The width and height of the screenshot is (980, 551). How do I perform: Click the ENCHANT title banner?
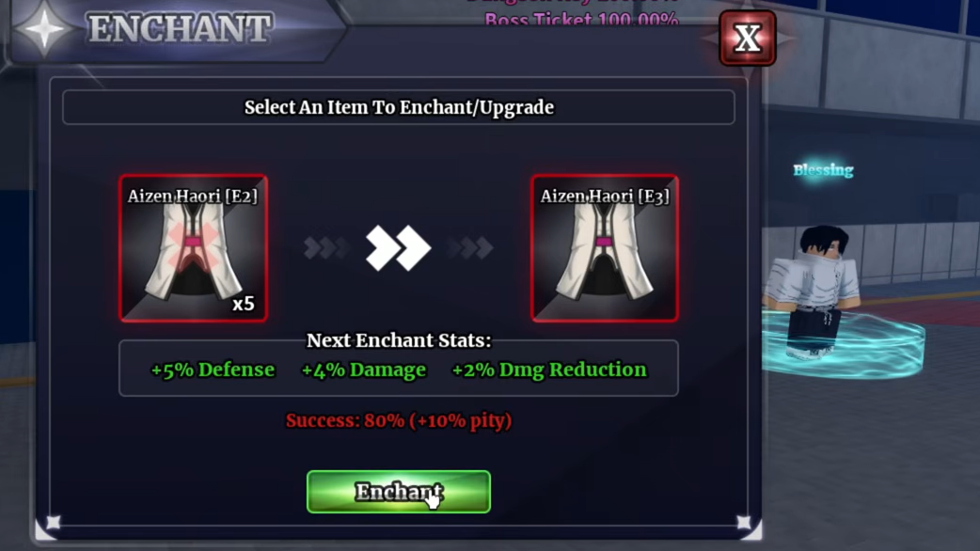coord(180,29)
